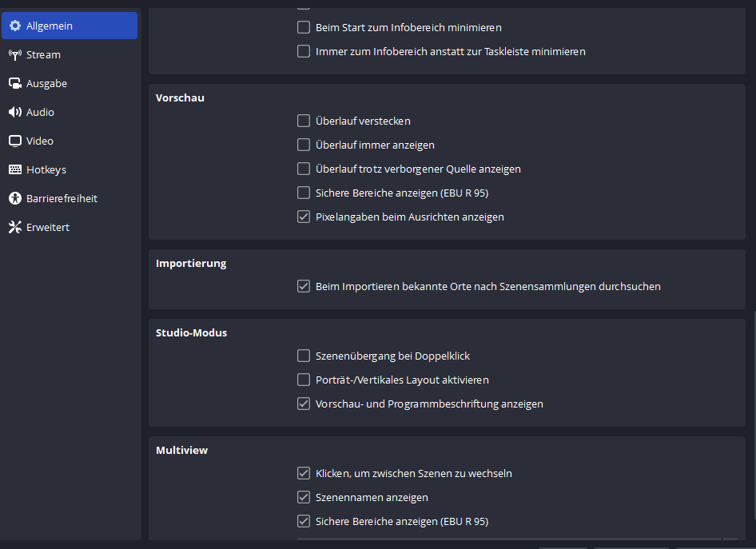Enable 'Szenenübergang bei Doppelklick'

304,356
